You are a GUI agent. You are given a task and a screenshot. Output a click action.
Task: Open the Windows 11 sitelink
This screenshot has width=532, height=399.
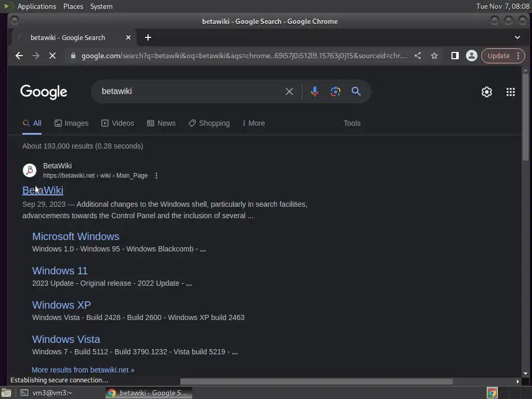60,271
